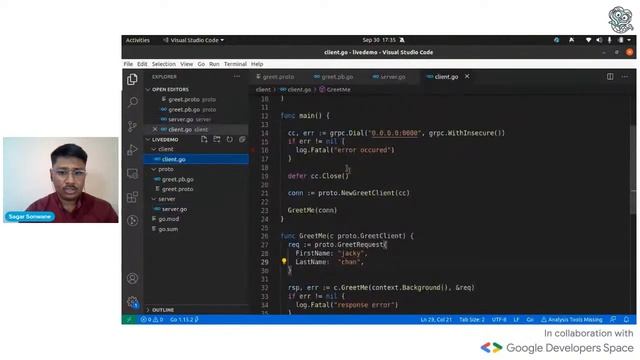640x360 pixels.
Task: Click New Folder icon in LIVEDEMO header
Action: 217,139
